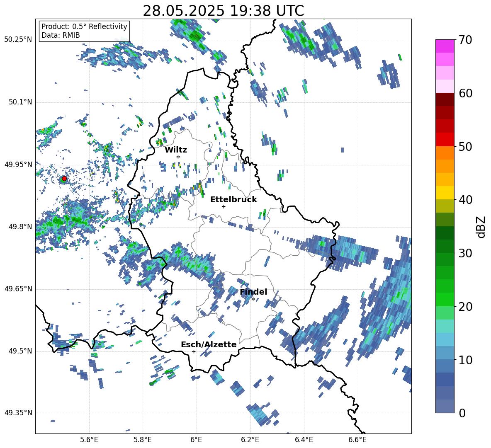Click latitude label 50.1°N
This screenshot has width=491, height=448.
click(20, 102)
